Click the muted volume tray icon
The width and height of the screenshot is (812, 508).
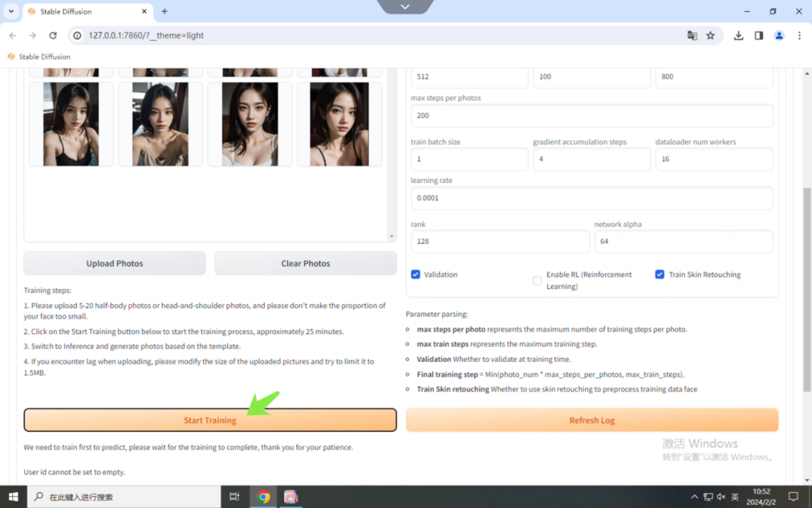coord(721,497)
